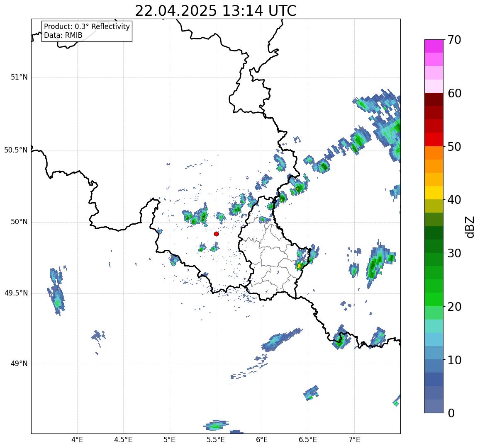Image resolution: width=480 pixels, height=448 pixels.
Task: Click the "Product: 0.3° Reflectivity" label
Action: 87,27
